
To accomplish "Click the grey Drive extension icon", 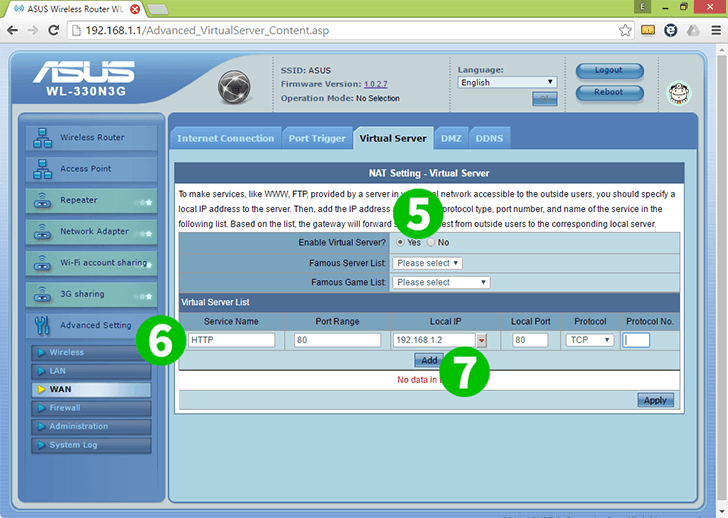I will (x=693, y=31).
